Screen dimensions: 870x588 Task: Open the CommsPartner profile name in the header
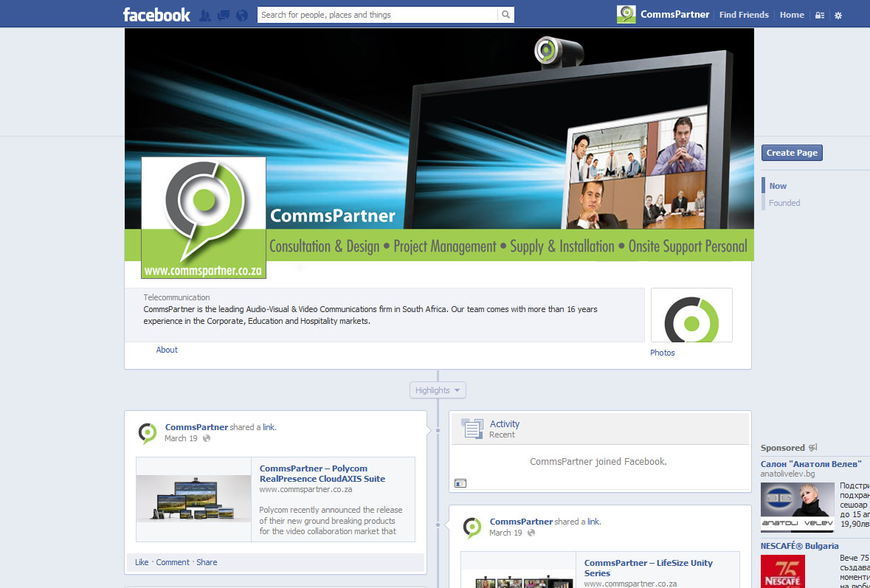click(x=674, y=15)
